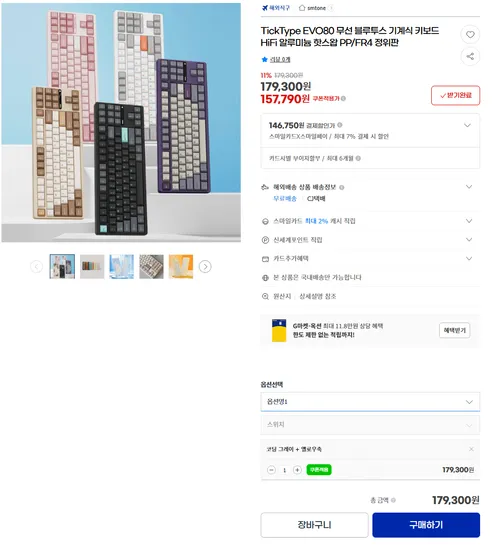Click the coupon 받기완료 button
The image size is (500, 550).
[x=455, y=95]
